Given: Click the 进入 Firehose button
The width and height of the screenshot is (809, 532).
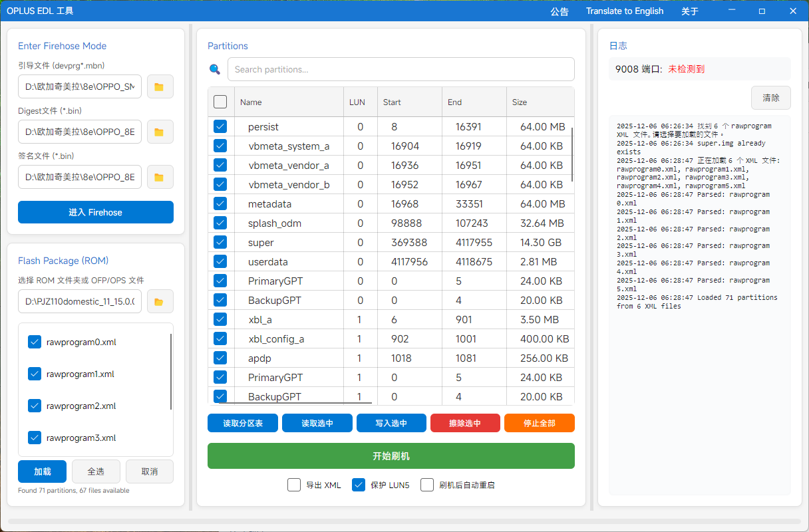Looking at the screenshot, I should click(96, 212).
